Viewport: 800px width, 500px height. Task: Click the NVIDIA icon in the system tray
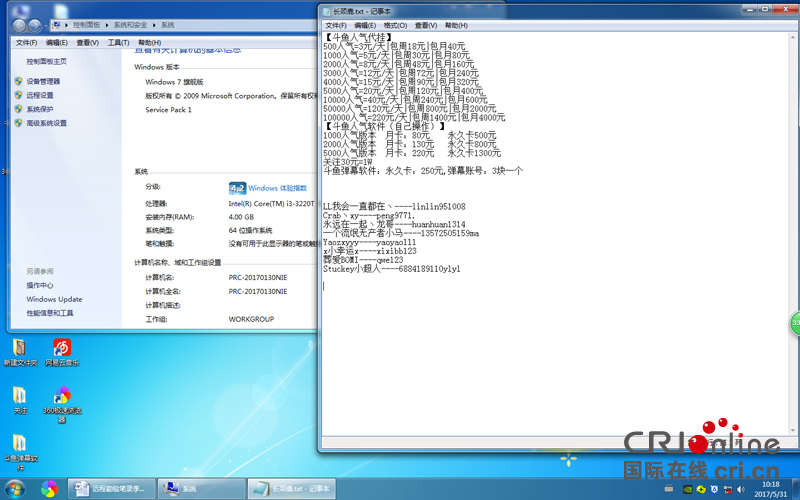pos(688,489)
